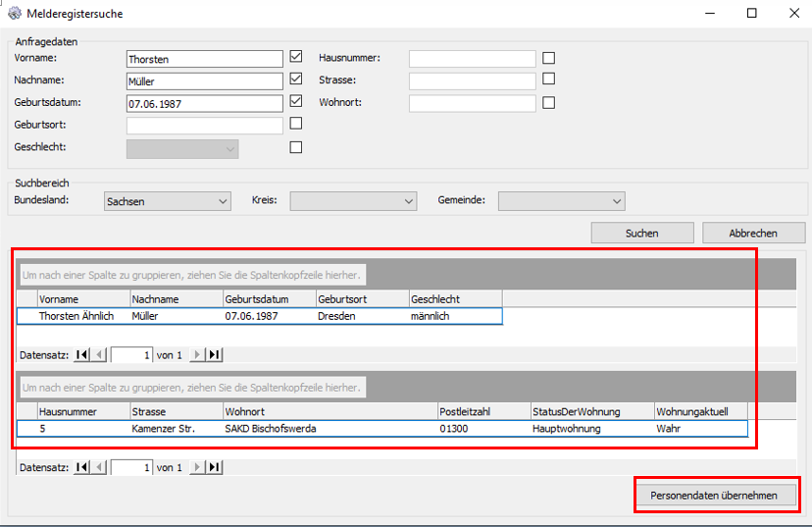Expand the Gemeinde dropdown
This screenshot has width=812, height=527.
pyautogui.click(x=561, y=201)
